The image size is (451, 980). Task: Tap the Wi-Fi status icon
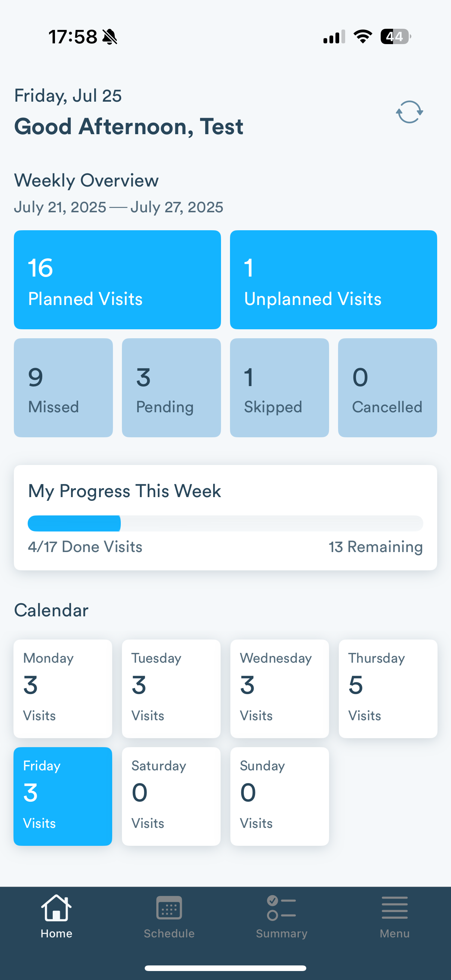pos(363,37)
